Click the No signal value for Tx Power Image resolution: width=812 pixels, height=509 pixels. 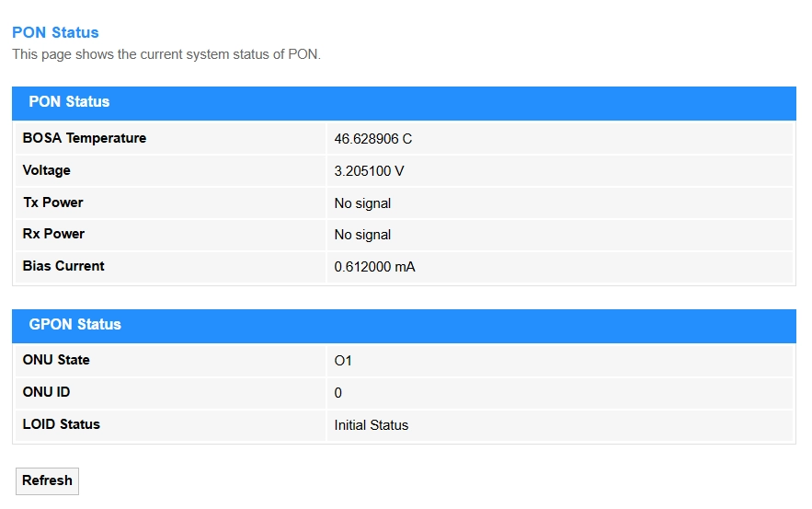point(362,203)
